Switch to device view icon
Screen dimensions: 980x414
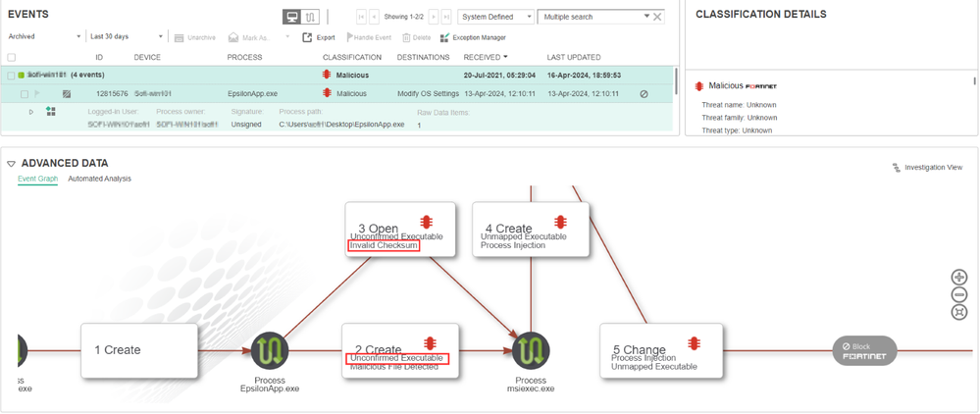[291, 17]
